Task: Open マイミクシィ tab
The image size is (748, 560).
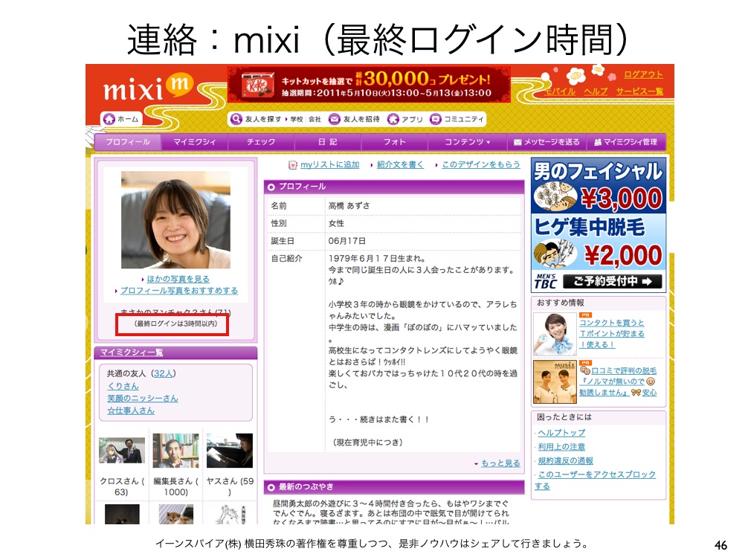Action: point(194,141)
